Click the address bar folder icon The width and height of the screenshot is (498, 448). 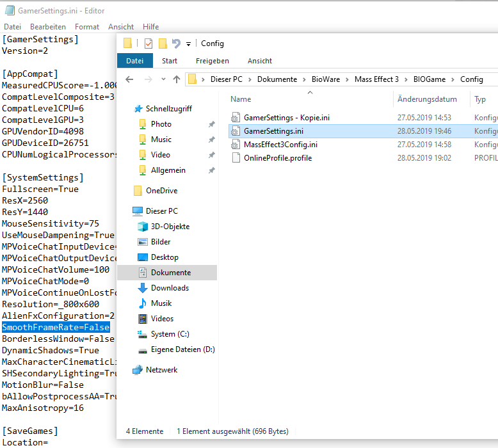click(x=193, y=79)
